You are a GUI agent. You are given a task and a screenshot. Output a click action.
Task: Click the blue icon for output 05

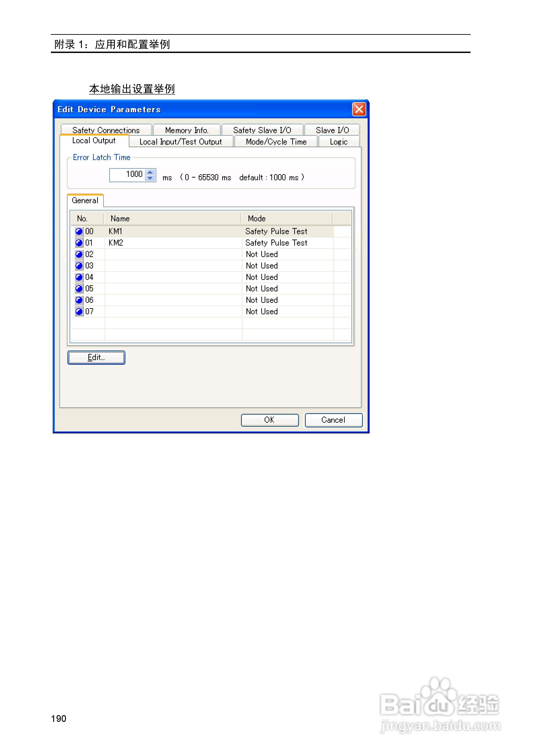point(79,289)
